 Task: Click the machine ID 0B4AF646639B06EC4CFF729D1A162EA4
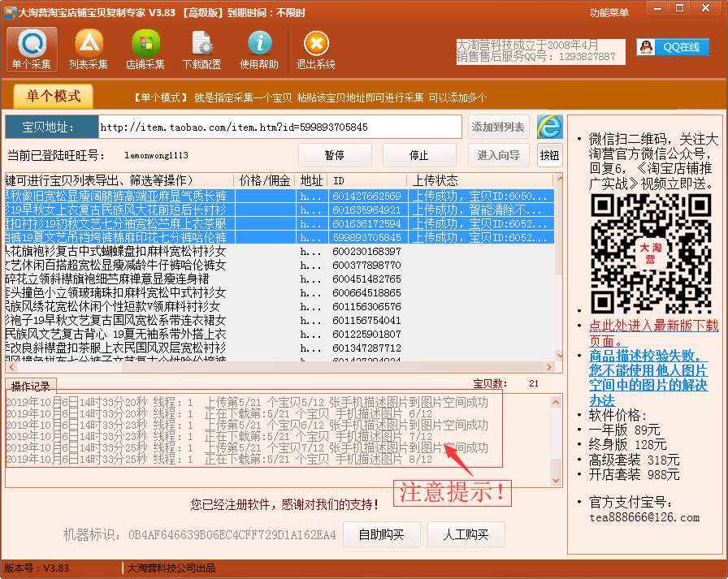coord(232,535)
